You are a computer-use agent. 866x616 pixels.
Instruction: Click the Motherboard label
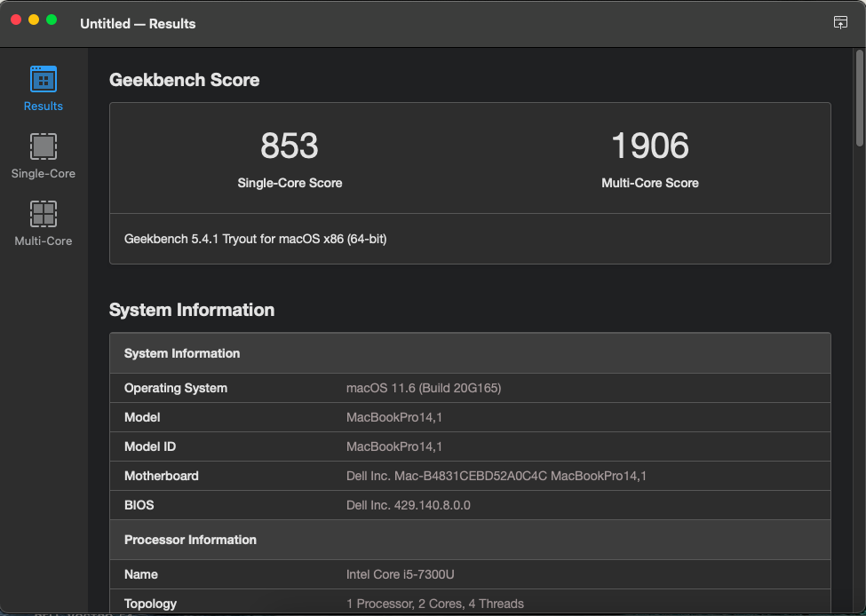coord(162,476)
